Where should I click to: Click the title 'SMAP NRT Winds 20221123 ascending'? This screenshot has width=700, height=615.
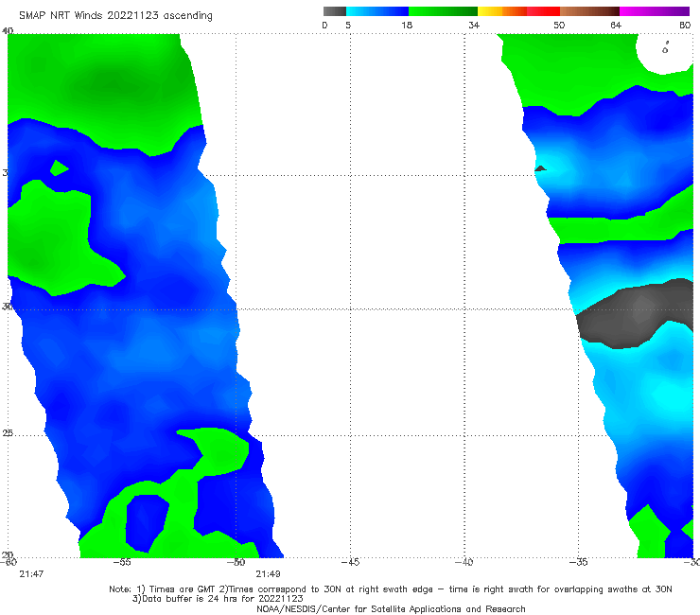point(115,15)
